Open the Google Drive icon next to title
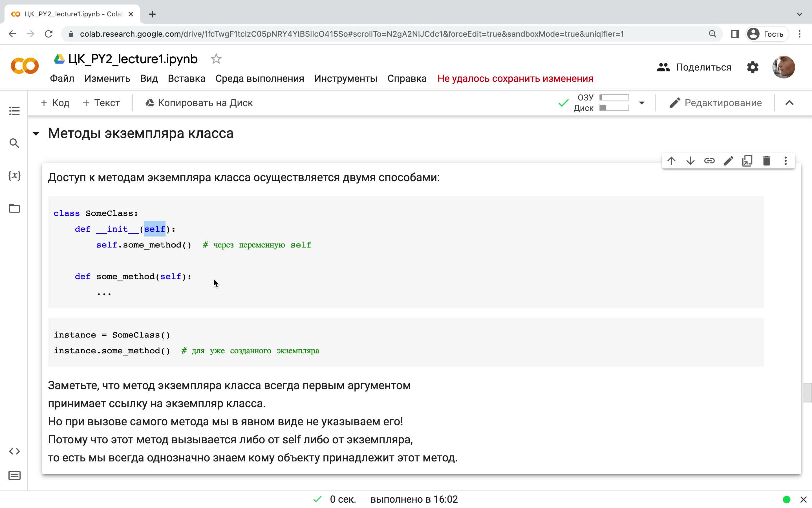 59,59
